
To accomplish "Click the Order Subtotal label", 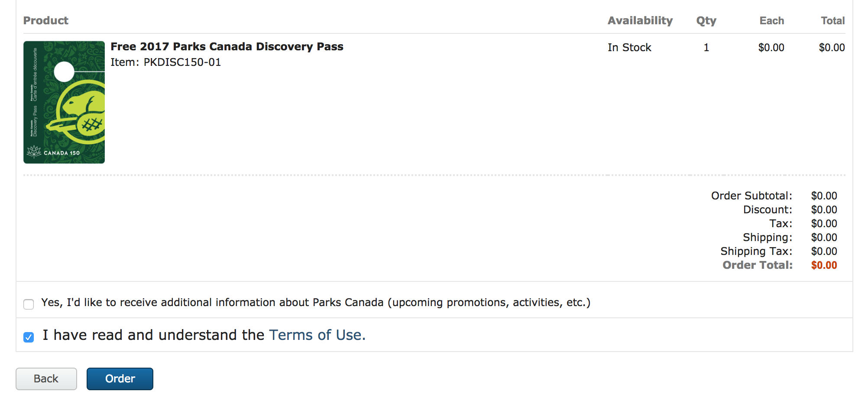I will point(751,196).
